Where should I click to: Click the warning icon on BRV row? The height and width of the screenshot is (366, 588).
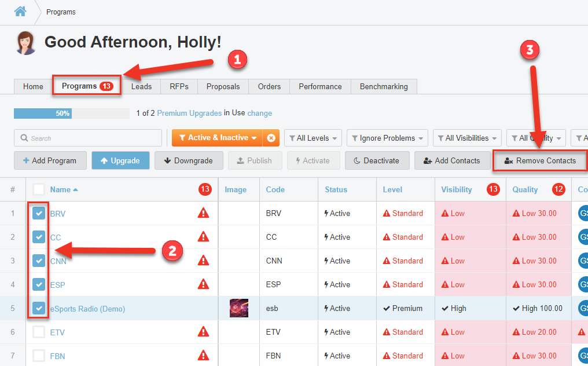pyautogui.click(x=203, y=213)
